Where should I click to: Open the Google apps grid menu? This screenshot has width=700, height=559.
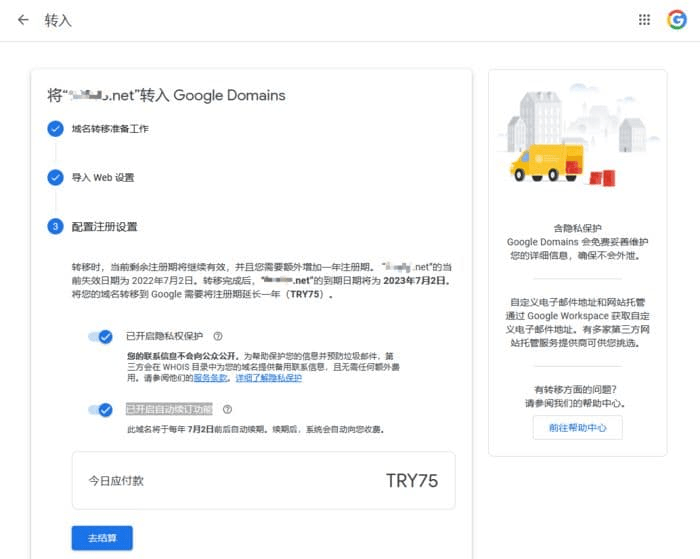pyautogui.click(x=645, y=20)
